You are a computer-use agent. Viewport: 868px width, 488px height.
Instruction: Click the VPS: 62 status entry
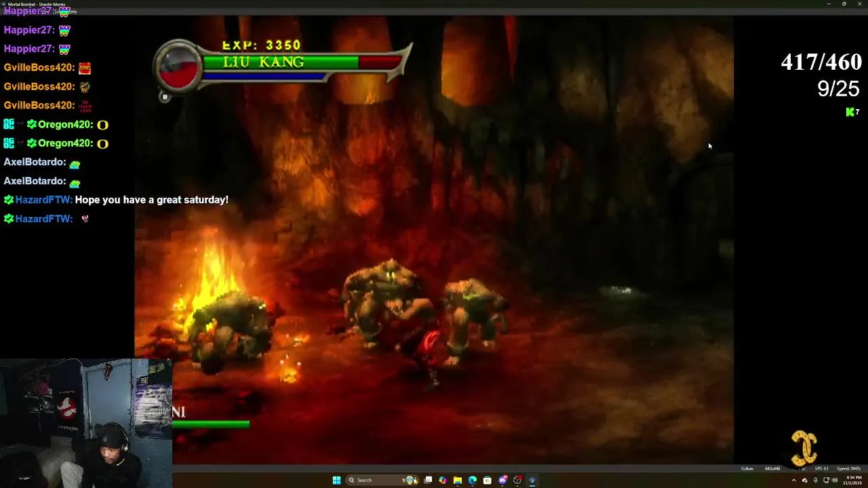tap(822, 468)
